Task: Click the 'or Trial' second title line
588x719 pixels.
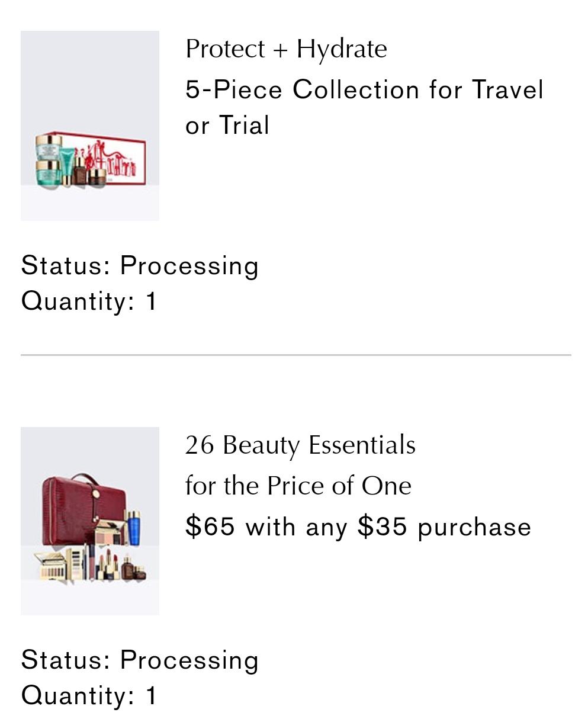Action: (227, 126)
